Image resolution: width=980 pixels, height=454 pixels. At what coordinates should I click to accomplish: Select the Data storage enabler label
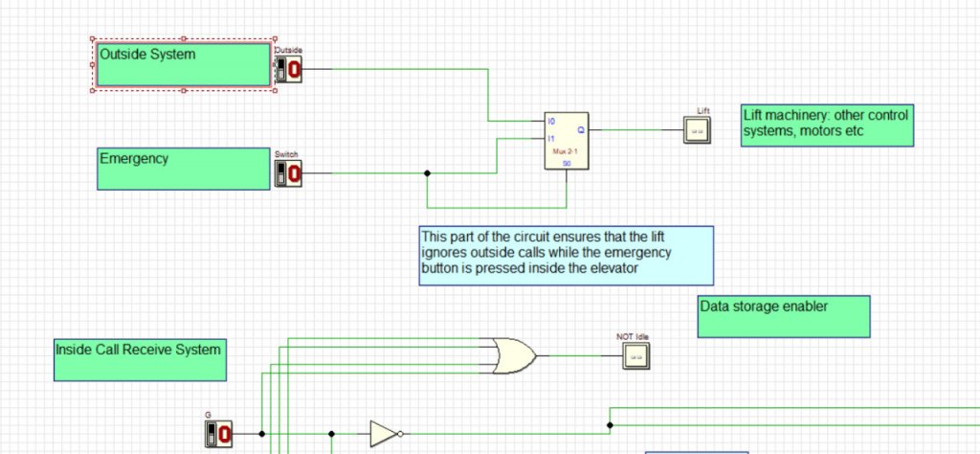(784, 316)
